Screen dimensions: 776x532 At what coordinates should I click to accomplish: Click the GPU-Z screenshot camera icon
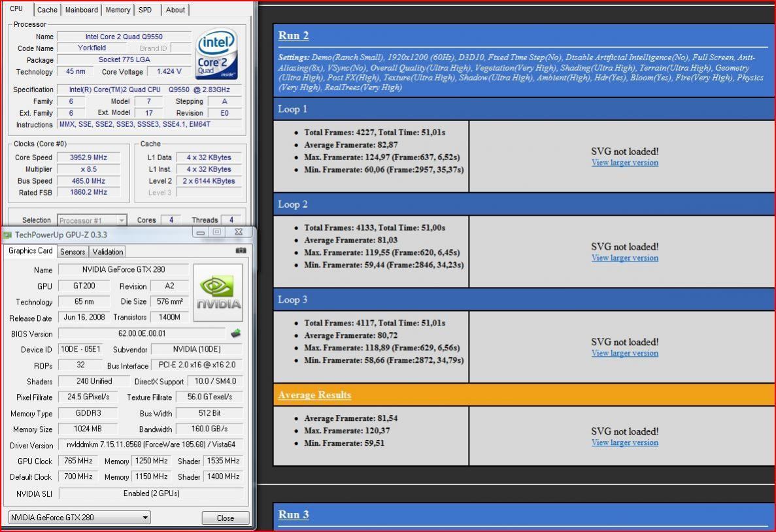(241, 250)
